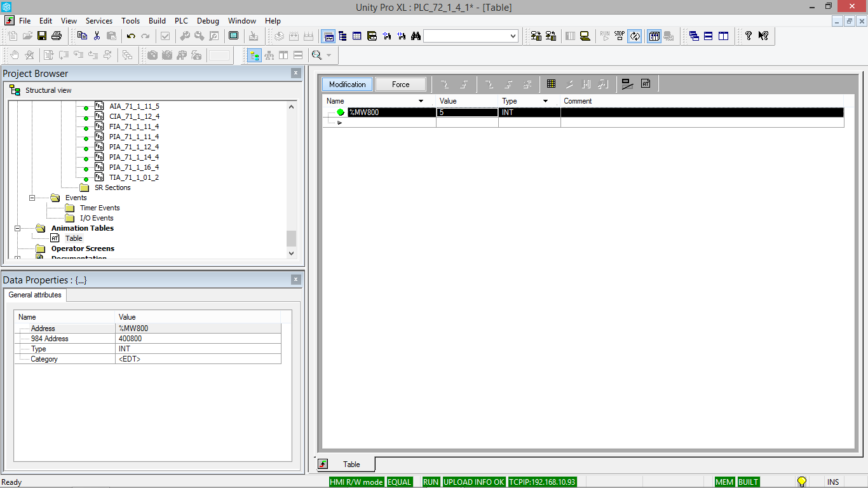Click the STOP PLC toolbar icon

(x=618, y=36)
